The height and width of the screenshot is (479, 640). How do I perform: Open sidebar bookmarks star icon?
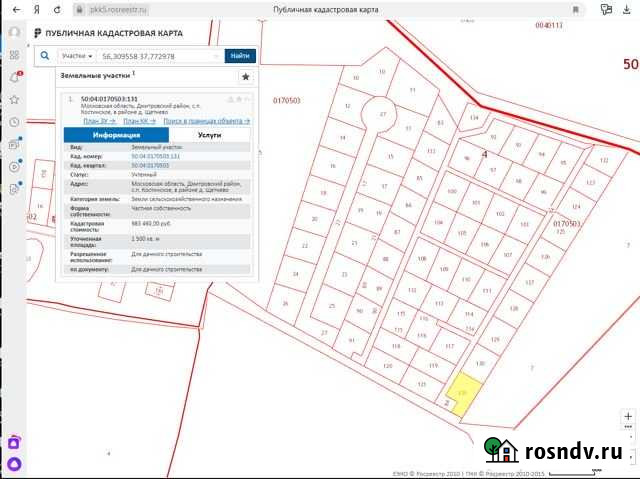(14, 100)
